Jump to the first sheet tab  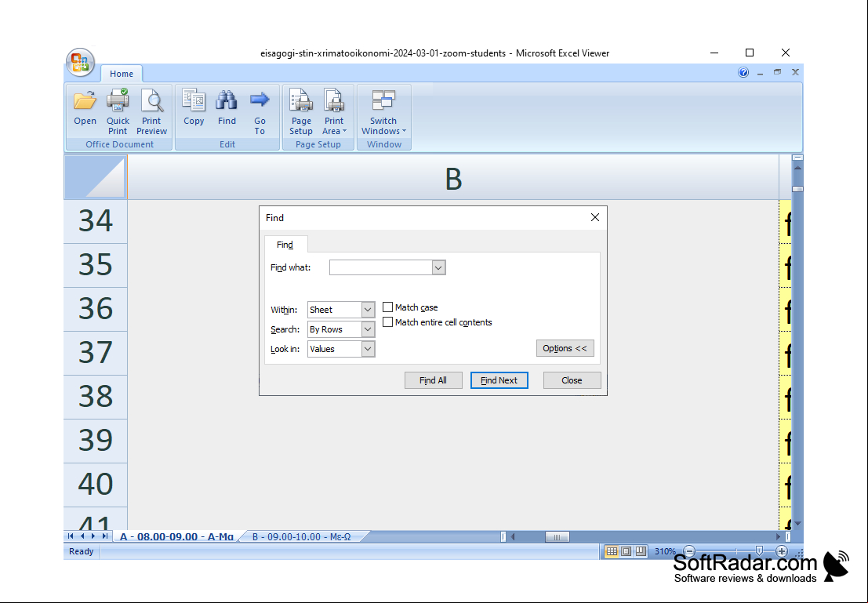(x=71, y=536)
